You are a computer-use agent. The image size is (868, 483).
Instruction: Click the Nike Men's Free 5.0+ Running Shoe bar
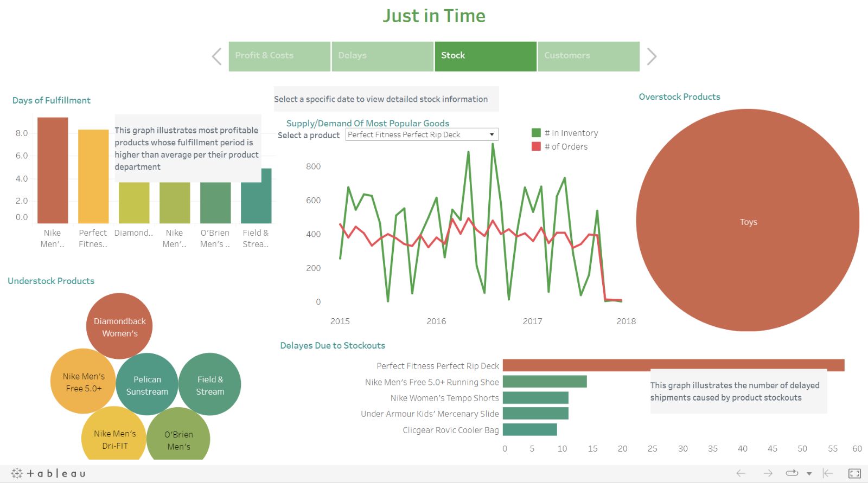pos(545,382)
